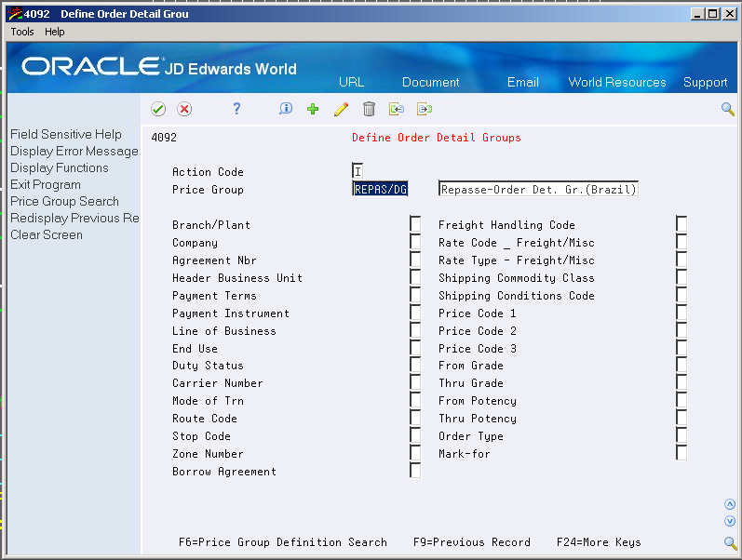Select Exit Program in sidebar

(46, 184)
